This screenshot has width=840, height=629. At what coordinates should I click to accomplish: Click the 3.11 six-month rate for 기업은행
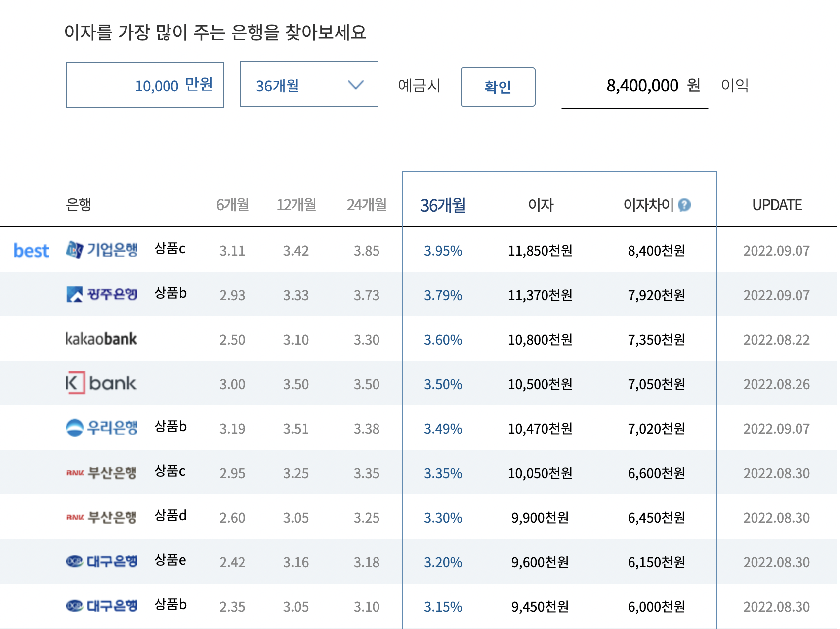click(x=232, y=251)
